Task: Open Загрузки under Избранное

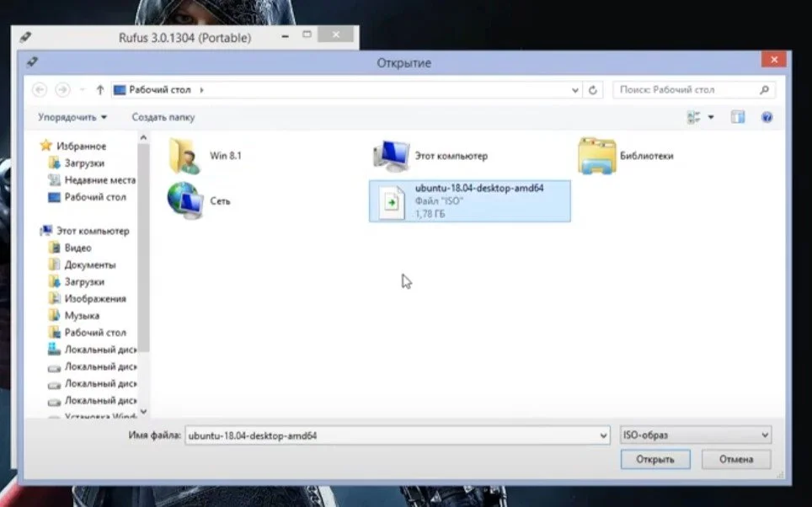Action: (x=84, y=163)
